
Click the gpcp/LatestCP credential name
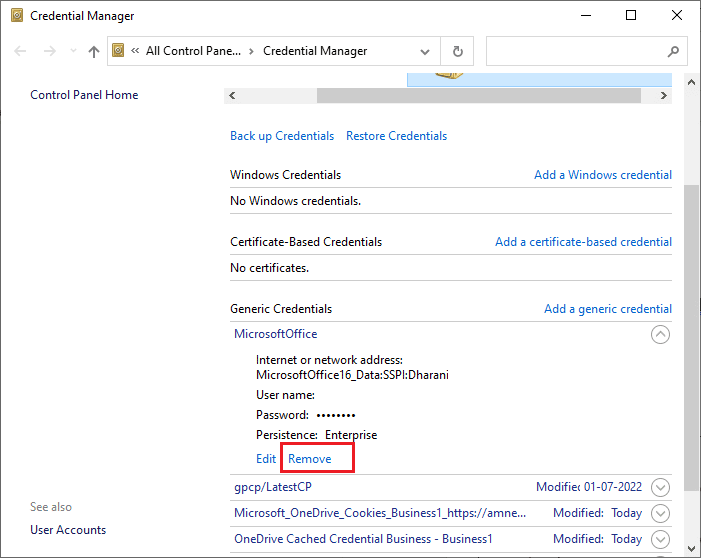(273, 487)
